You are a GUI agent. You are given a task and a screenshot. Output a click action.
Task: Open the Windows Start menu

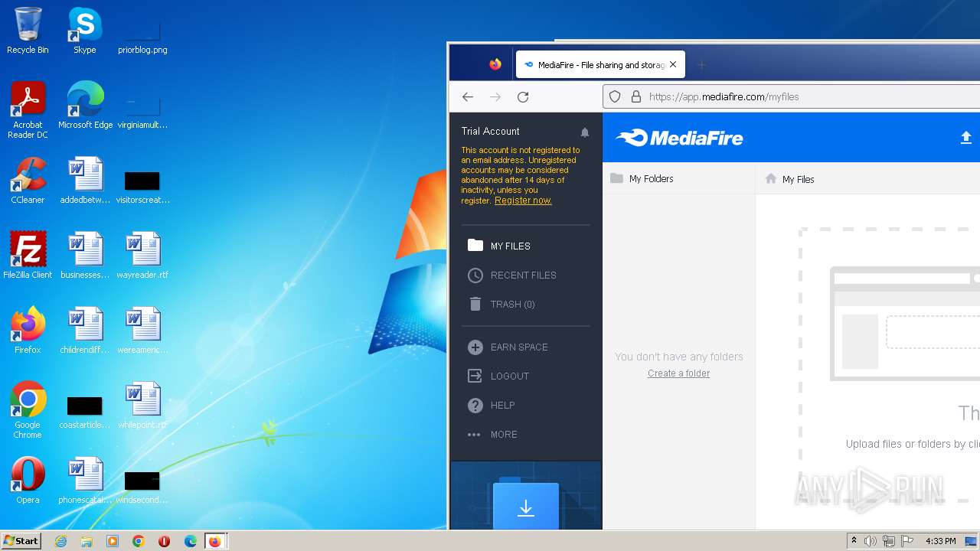pyautogui.click(x=21, y=540)
